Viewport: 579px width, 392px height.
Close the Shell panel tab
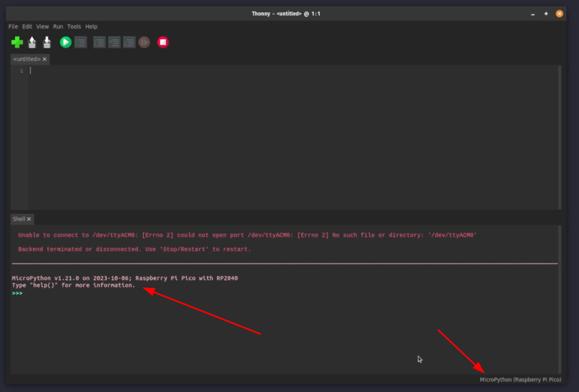[x=29, y=219]
